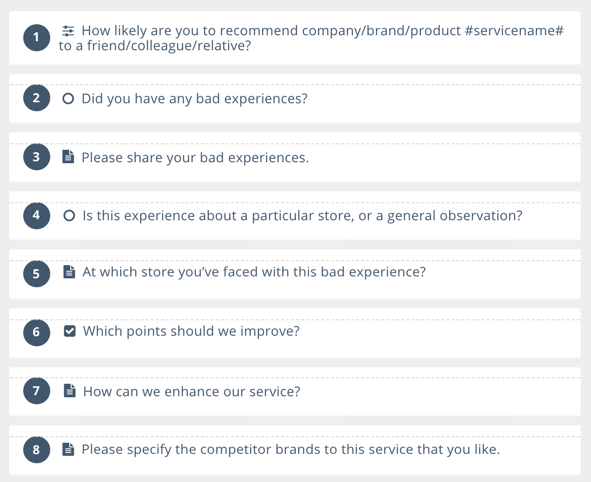Select the number 5 question badge
Viewport: 591px width, 482px height.
point(37,274)
